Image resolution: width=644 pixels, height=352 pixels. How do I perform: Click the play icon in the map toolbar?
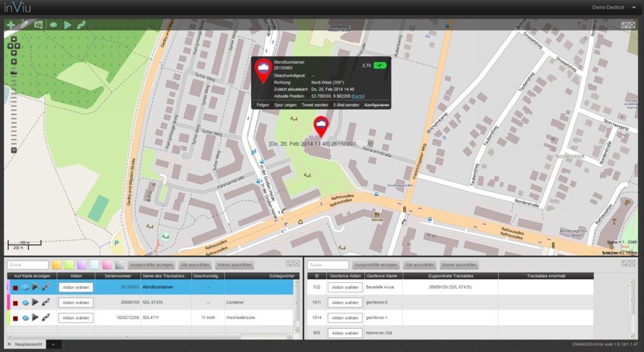point(68,25)
